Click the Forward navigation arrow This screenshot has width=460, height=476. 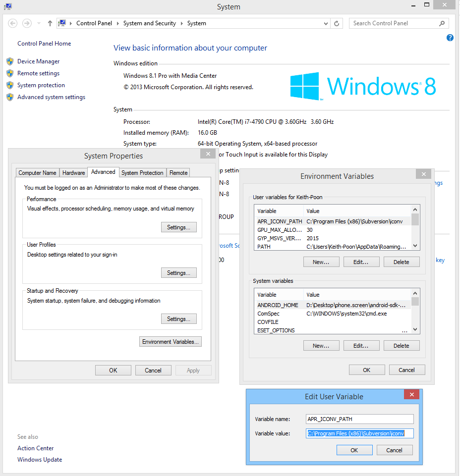click(x=27, y=23)
